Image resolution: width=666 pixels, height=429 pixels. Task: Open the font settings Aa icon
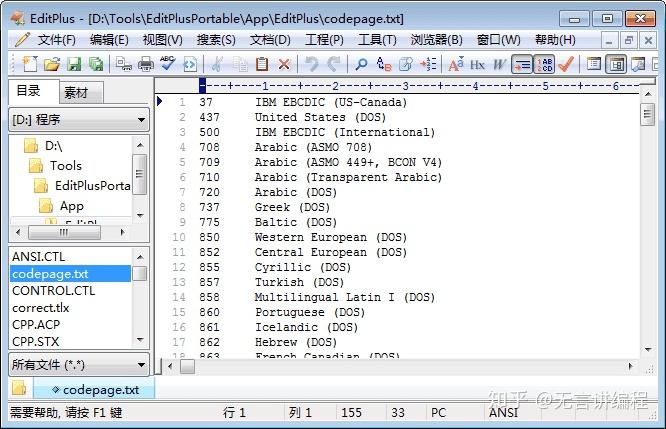(456, 64)
